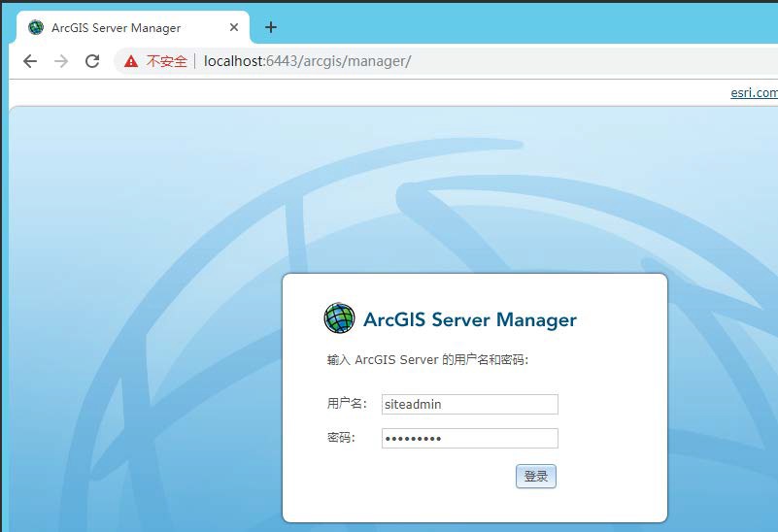Go back using the browser back arrow

30,61
